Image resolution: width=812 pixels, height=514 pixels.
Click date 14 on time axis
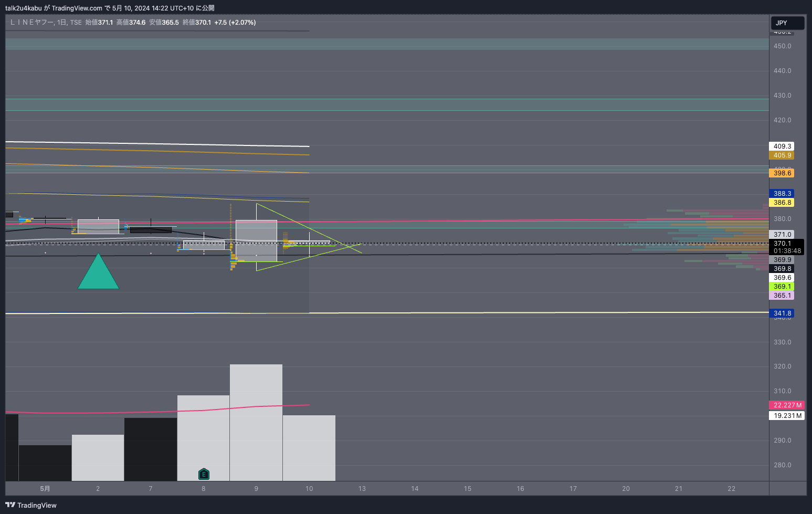tap(415, 489)
